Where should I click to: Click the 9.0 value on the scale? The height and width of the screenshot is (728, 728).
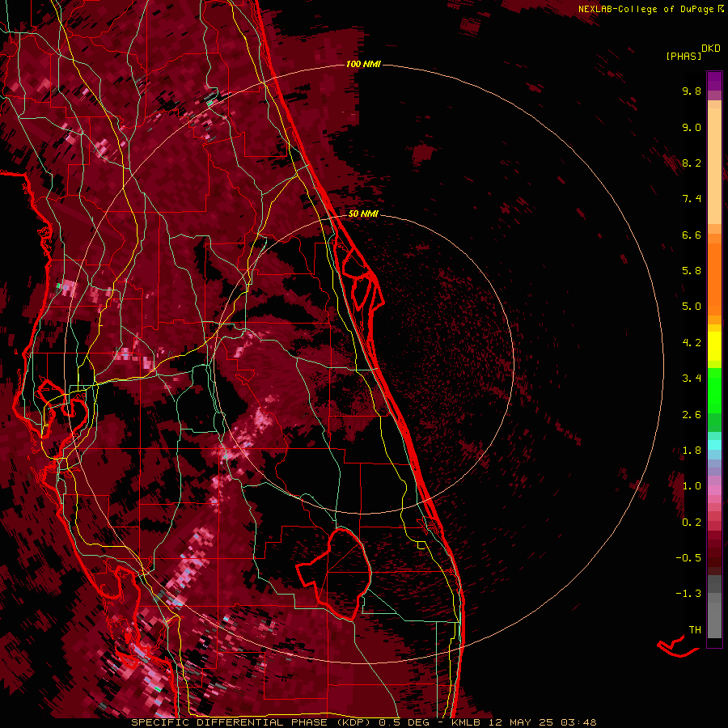point(692,127)
